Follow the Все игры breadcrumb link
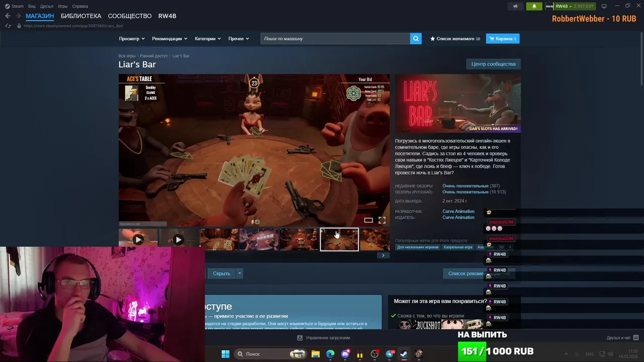 (127, 56)
